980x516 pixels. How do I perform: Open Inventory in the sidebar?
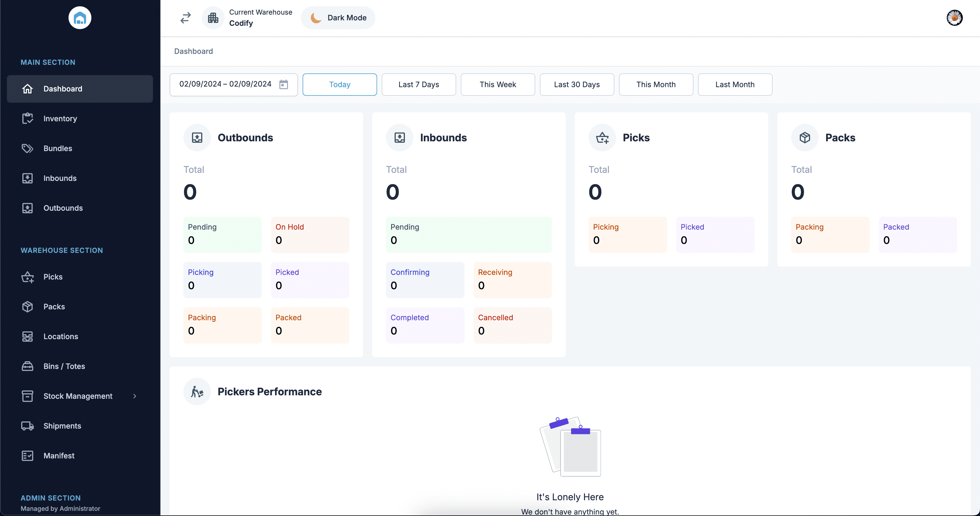click(60, 119)
